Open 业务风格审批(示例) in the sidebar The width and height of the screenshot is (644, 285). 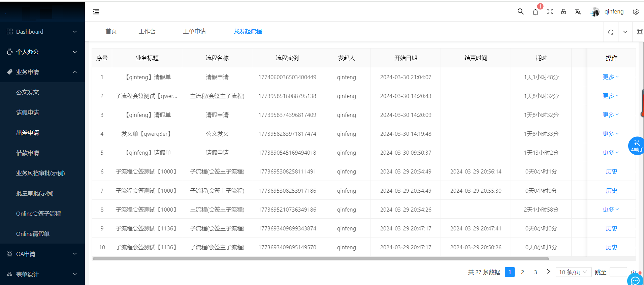pos(40,173)
